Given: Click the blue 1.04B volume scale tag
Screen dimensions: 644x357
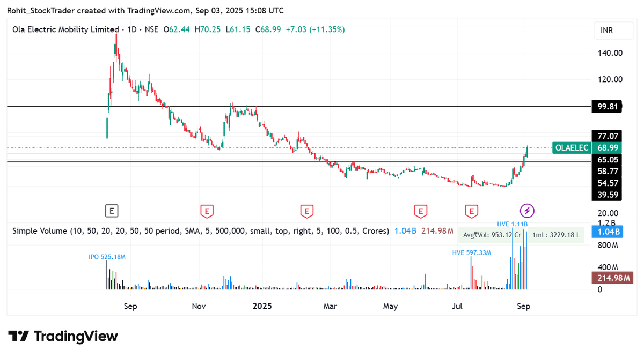Looking at the screenshot, I should pos(607,232).
